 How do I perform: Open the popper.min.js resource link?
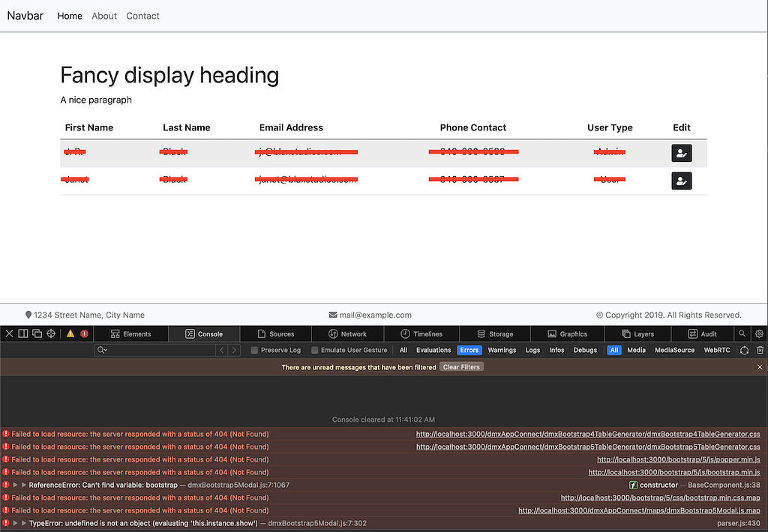(x=677, y=459)
